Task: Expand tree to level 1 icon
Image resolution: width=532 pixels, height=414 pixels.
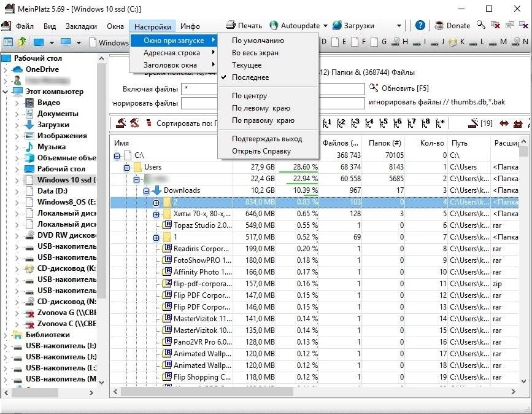Action: click(x=326, y=123)
